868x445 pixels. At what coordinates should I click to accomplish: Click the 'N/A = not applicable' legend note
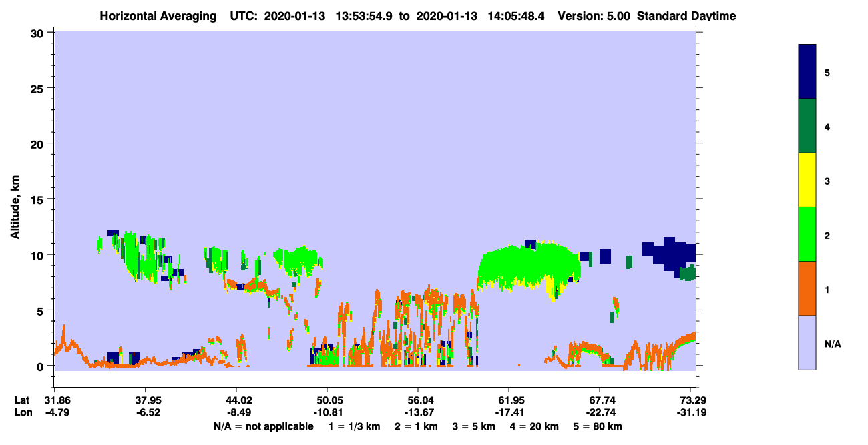(263, 426)
